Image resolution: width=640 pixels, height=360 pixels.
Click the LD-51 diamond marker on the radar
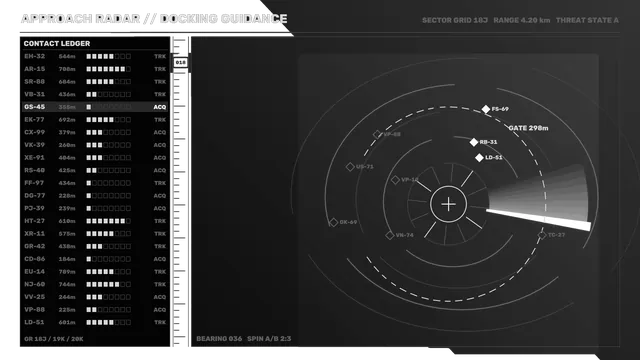479,158
